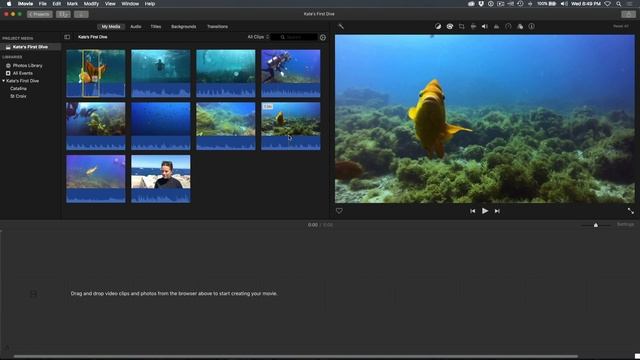Select the St Croix event
This screenshot has width=640, height=360.
pos(18,96)
